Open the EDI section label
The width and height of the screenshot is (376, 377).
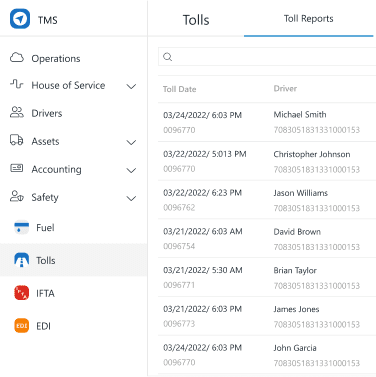44,326
